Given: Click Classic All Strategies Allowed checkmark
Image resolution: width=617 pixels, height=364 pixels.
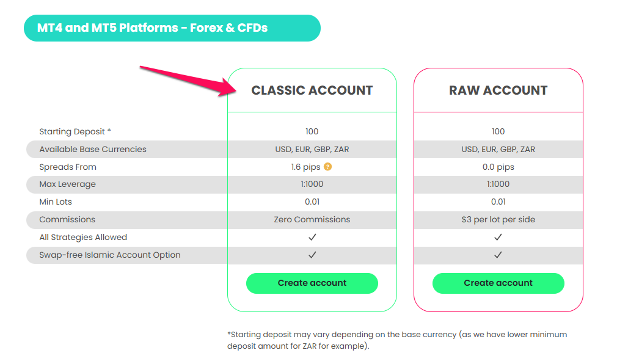Looking at the screenshot, I should tap(312, 237).
